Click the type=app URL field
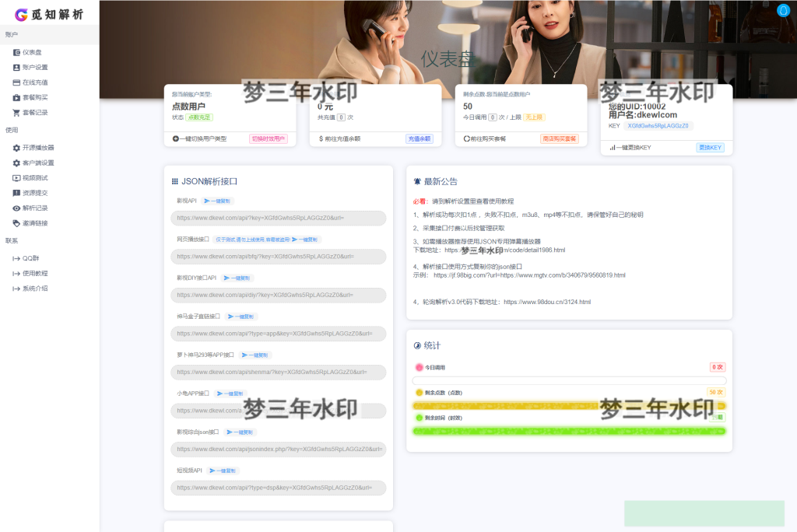Image resolution: width=797 pixels, height=532 pixels. click(279, 334)
